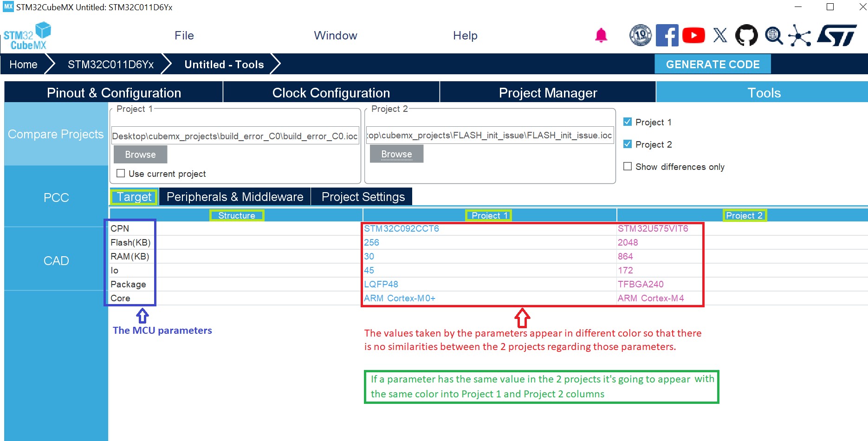Select the Core row label

[120, 298]
